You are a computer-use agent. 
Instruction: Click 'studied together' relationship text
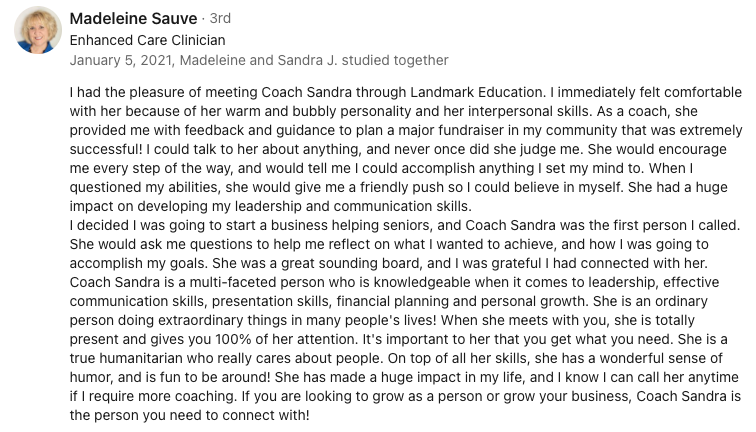(x=395, y=60)
